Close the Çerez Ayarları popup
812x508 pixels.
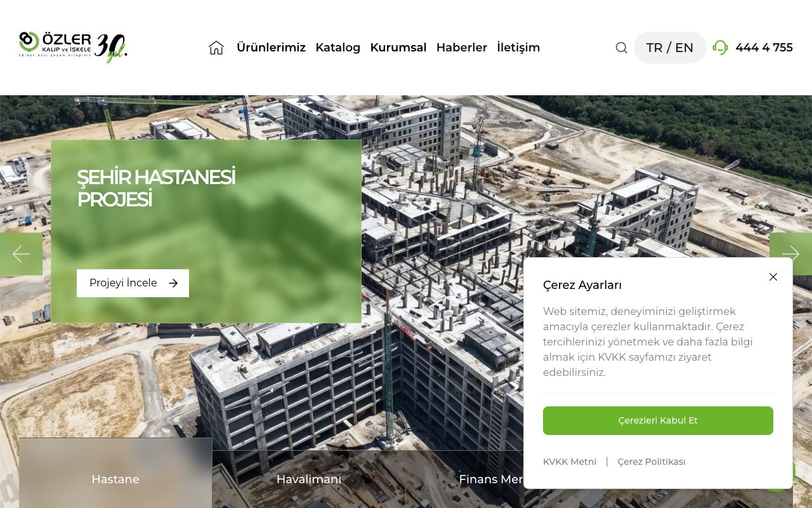[x=773, y=277]
